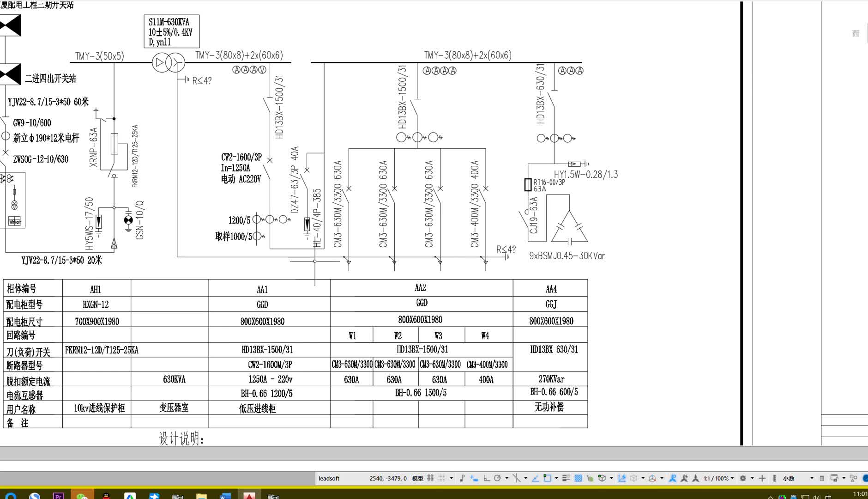868x499 pixels.
Task: Click workspace switching gear icon
Action: pyautogui.click(x=743, y=478)
